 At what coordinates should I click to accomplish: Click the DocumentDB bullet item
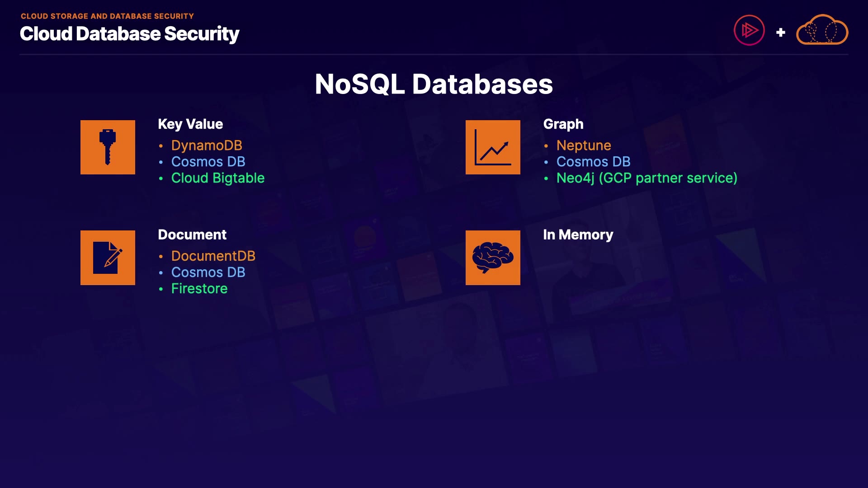213,256
